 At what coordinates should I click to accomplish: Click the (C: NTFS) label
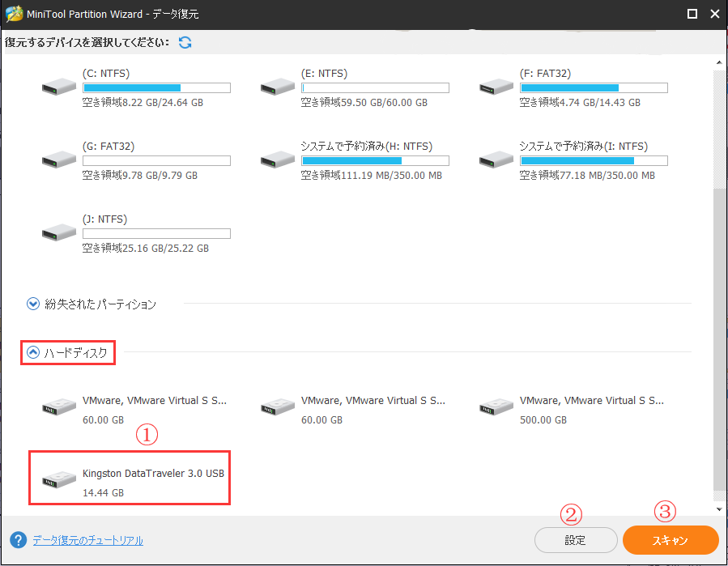pyautogui.click(x=106, y=74)
